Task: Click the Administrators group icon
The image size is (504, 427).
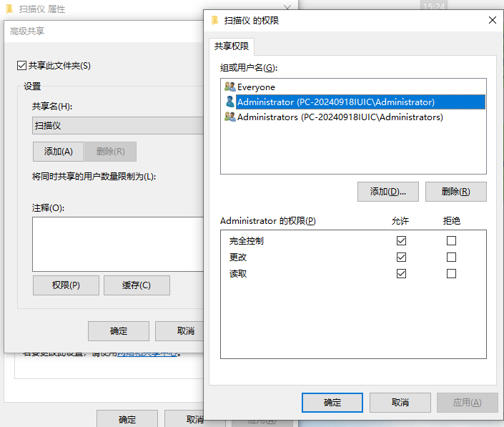Action: [229, 117]
